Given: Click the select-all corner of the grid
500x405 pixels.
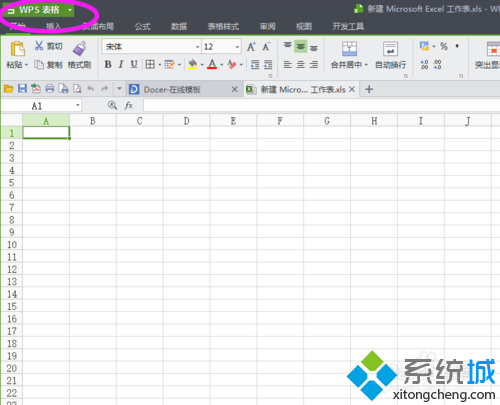Looking at the screenshot, I should tap(12, 120).
